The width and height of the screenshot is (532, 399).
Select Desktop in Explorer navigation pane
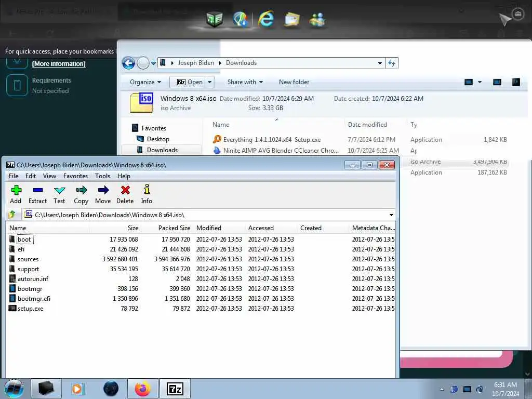click(158, 139)
